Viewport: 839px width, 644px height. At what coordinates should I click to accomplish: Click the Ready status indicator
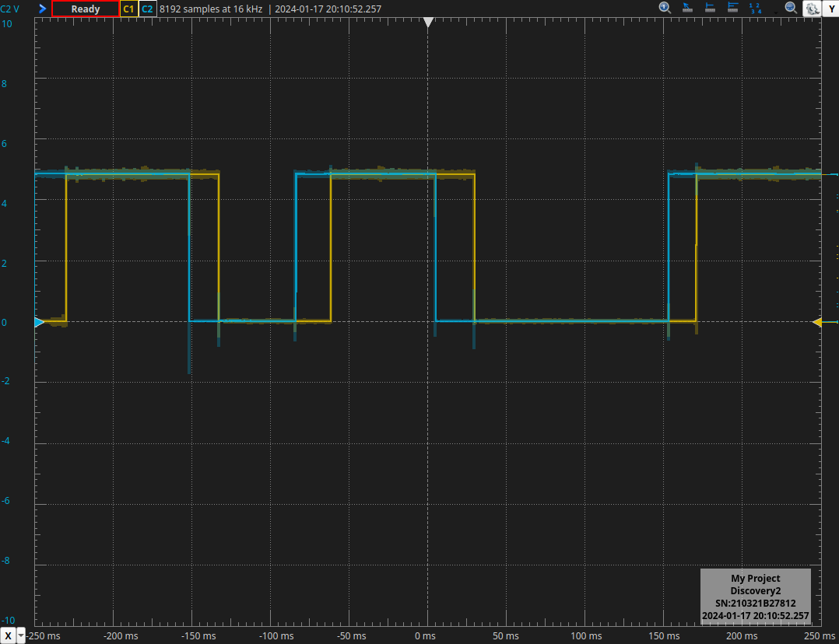[x=86, y=9]
